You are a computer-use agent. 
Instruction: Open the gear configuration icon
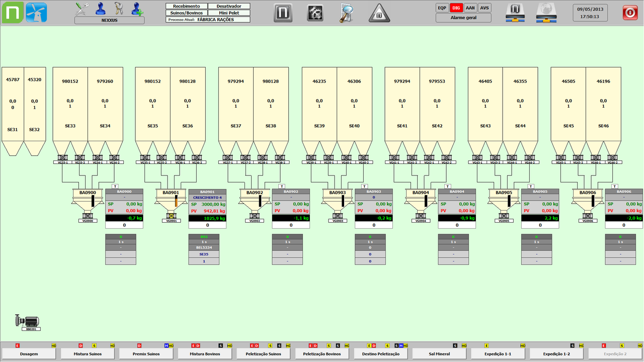click(315, 13)
